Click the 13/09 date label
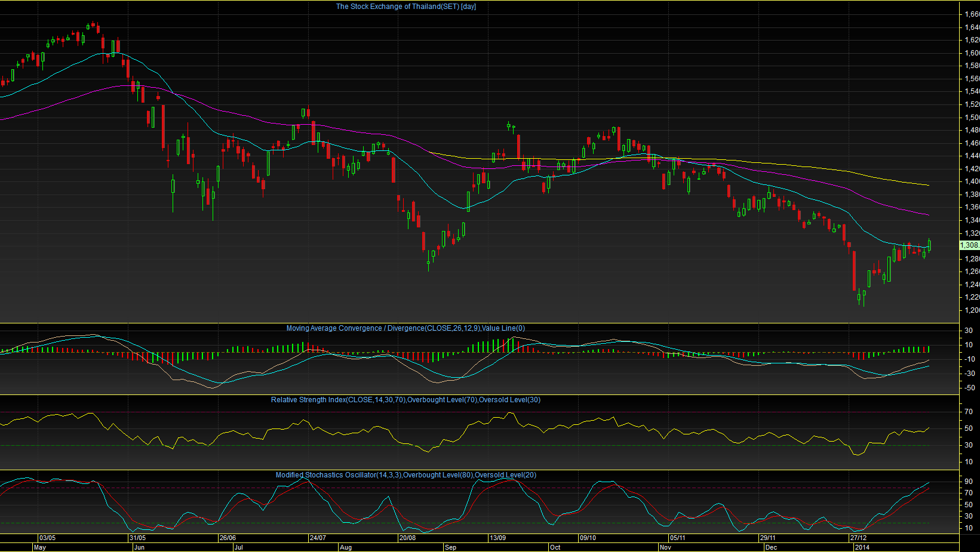This screenshot has width=980, height=552. (497, 538)
